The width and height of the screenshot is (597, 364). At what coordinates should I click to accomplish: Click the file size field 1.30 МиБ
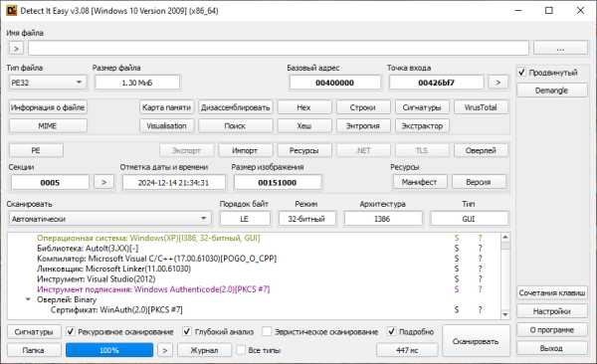(x=137, y=83)
